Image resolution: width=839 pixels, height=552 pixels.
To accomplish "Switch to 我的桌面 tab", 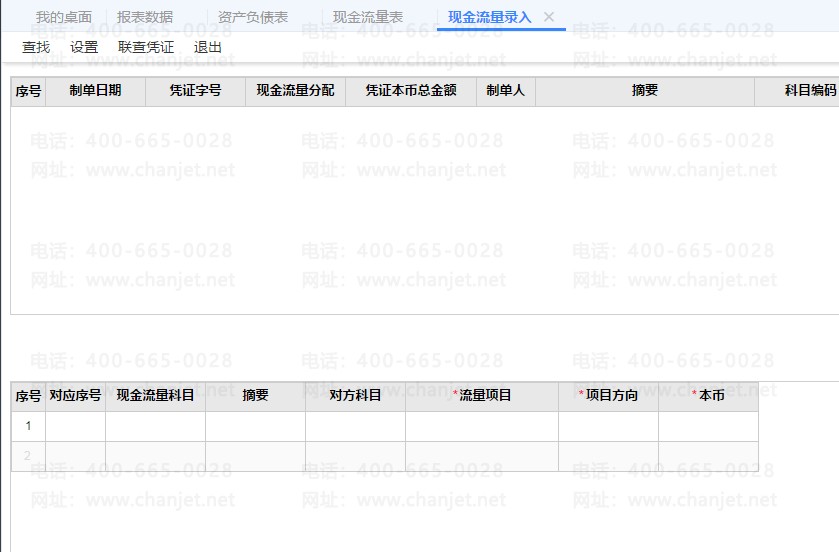I will point(64,17).
